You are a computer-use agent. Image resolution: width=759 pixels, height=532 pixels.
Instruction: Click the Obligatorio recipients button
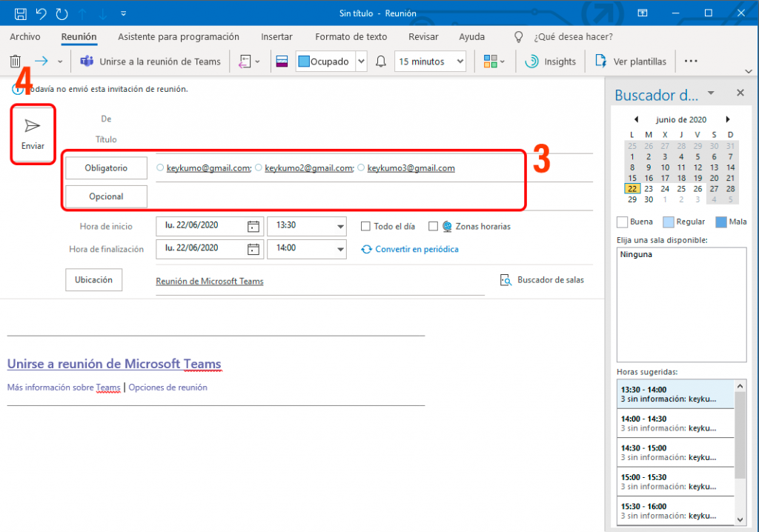(105, 167)
